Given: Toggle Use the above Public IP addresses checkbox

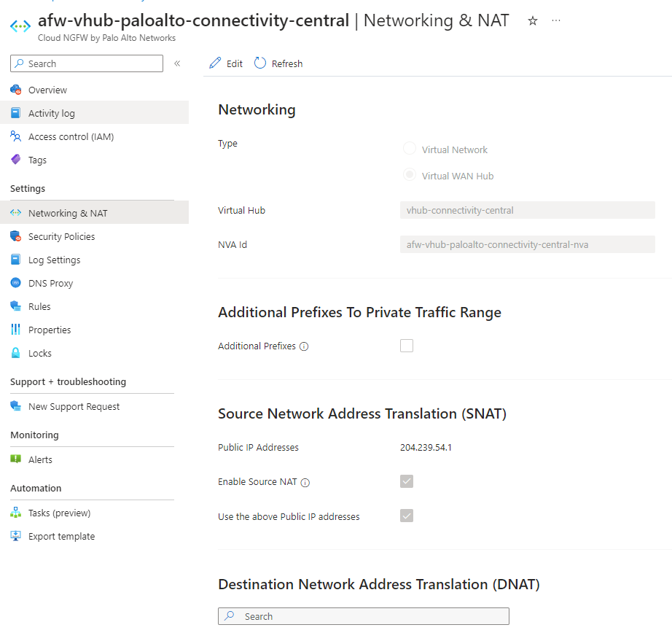Looking at the screenshot, I should tap(407, 516).
